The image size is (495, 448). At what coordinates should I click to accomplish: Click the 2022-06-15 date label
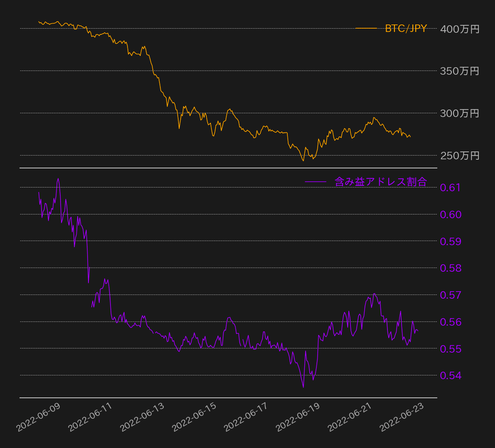pos(194,417)
